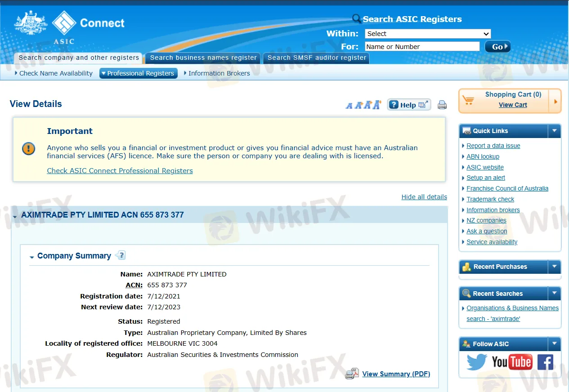
Task: Open the Check Name Availability menu
Action: 54,73
